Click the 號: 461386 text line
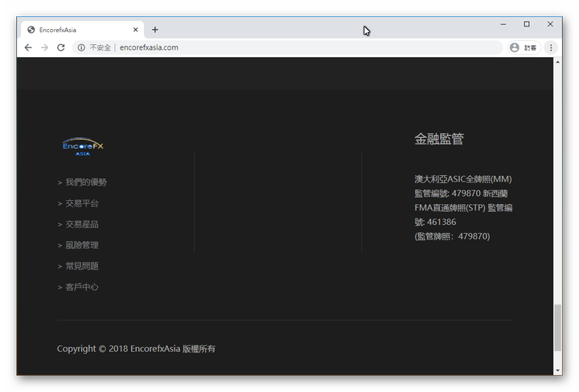The image size is (579, 392). [435, 222]
